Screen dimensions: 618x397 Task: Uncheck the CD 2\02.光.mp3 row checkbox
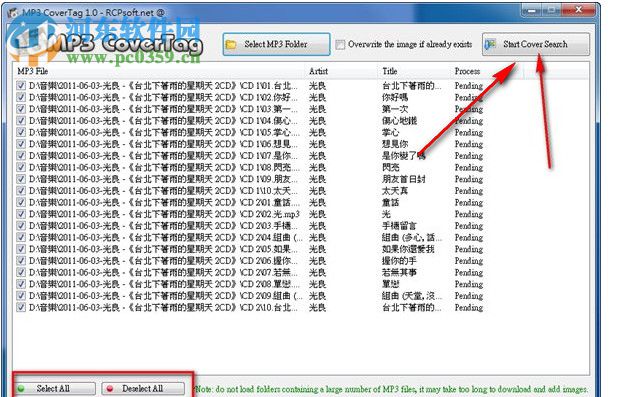point(21,214)
